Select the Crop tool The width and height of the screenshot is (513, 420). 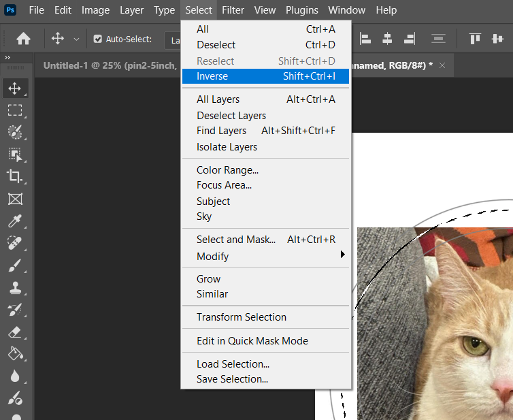[x=15, y=176]
